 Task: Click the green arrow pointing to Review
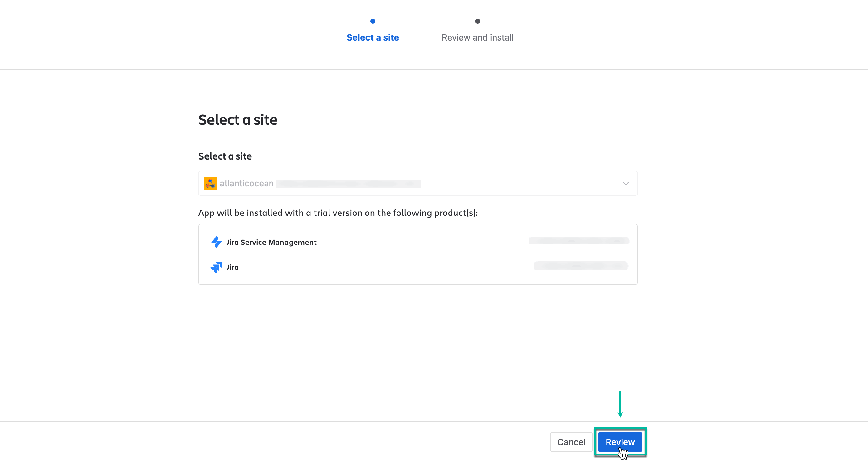[620, 404]
